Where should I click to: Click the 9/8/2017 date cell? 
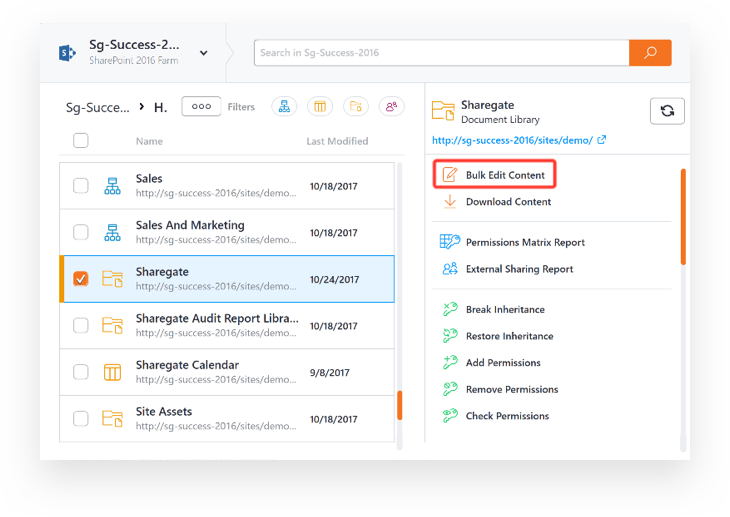tap(330, 373)
